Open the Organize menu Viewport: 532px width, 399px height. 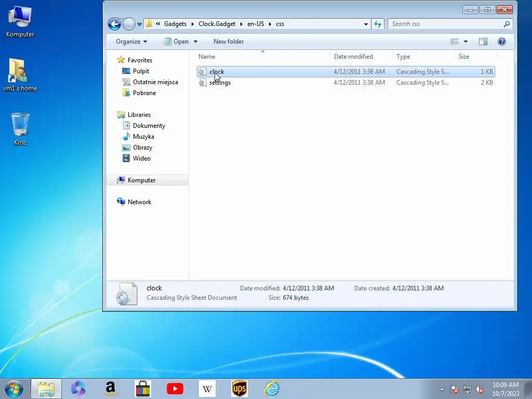[131, 42]
